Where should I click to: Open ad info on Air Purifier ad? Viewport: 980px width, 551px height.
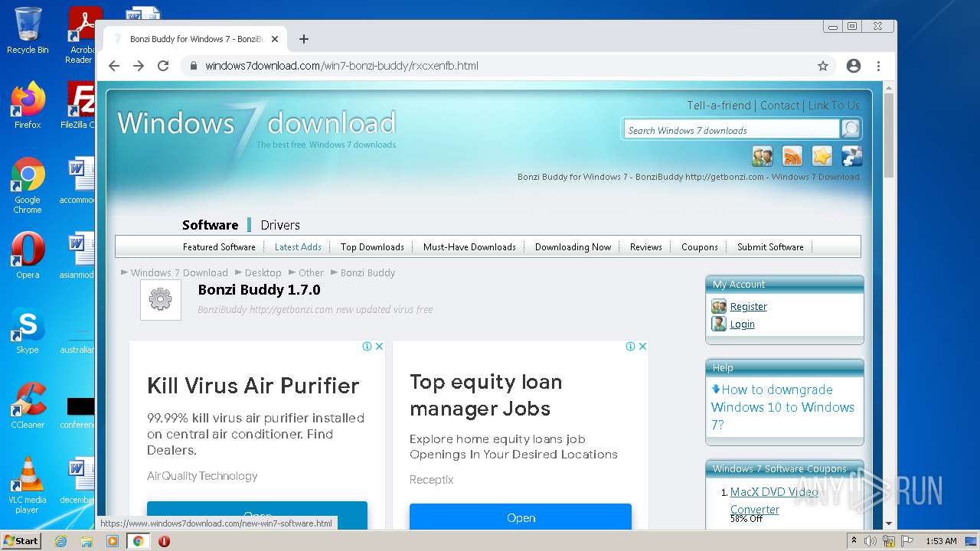pyautogui.click(x=367, y=346)
